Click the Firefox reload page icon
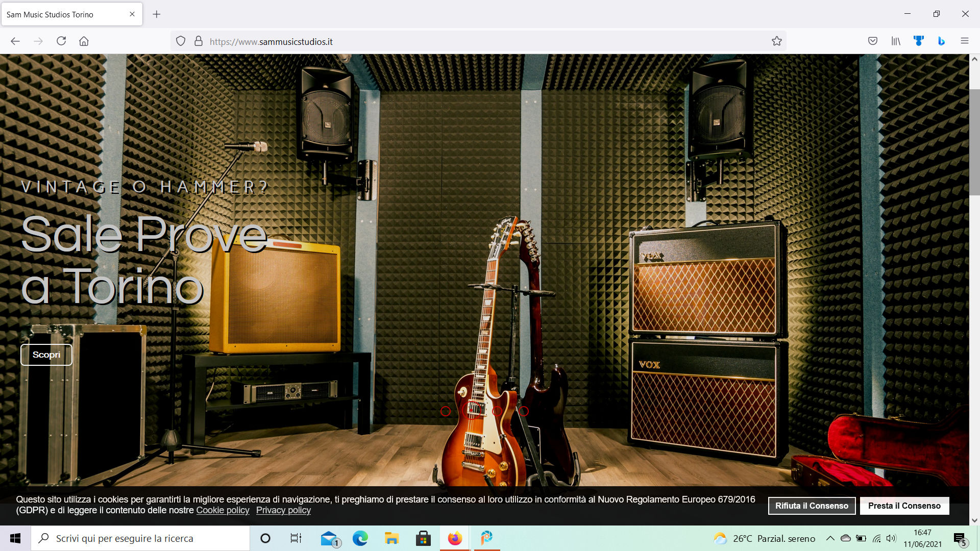980x551 pixels. click(61, 41)
